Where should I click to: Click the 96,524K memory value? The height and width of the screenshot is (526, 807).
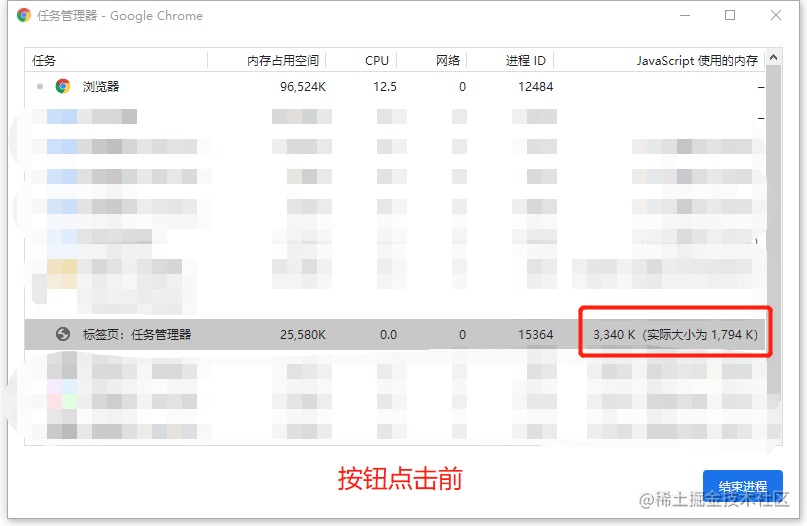[303, 87]
